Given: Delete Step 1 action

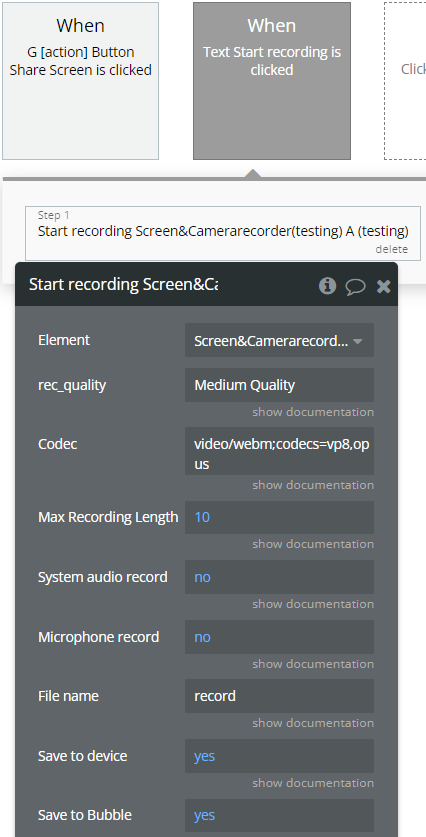Looking at the screenshot, I should click(x=391, y=249).
